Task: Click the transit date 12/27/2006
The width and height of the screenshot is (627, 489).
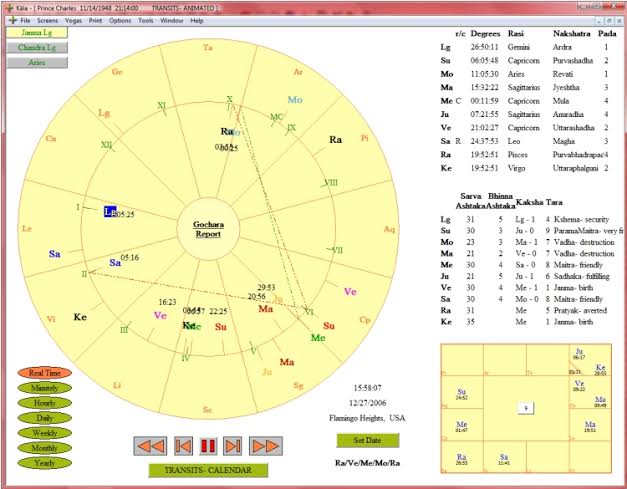Action: (x=367, y=403)
